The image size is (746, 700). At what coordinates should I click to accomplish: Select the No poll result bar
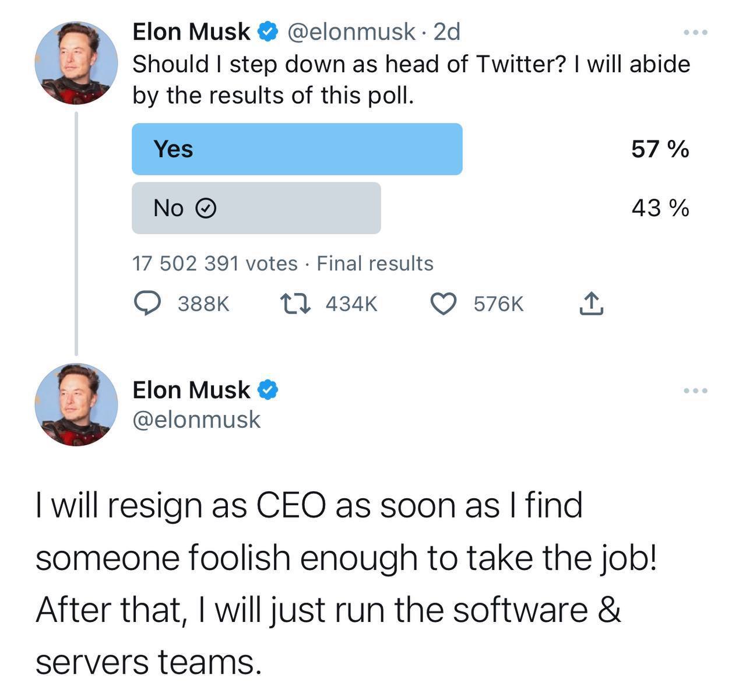point(256,208)
